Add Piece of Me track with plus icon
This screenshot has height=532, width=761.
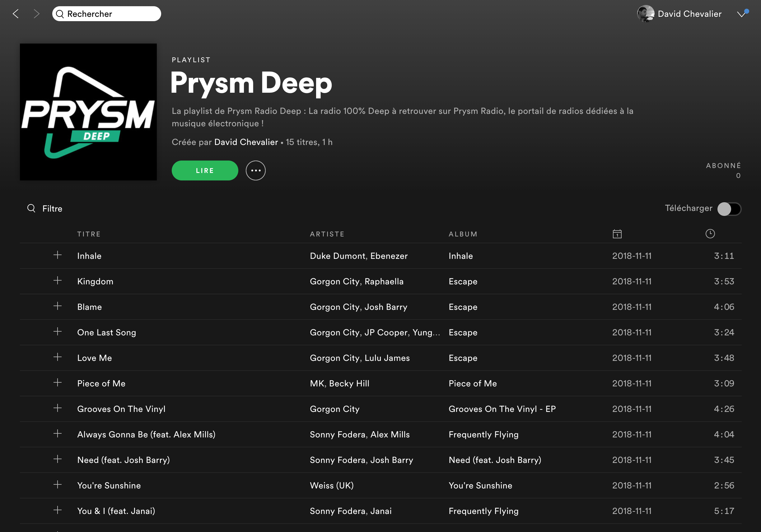[x=58, y=382]
